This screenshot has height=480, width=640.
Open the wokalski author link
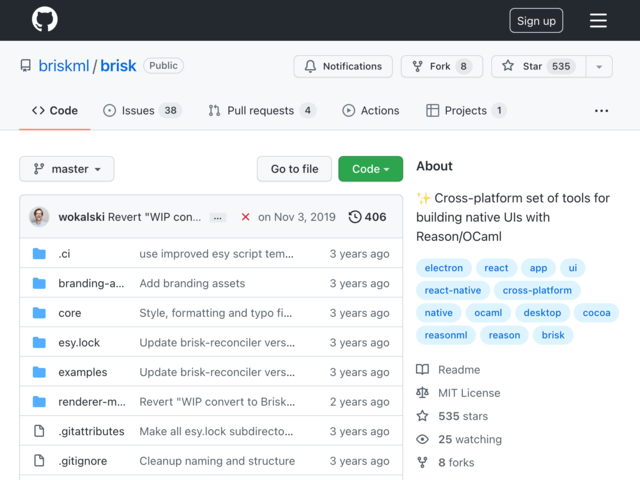click(81, 217)
